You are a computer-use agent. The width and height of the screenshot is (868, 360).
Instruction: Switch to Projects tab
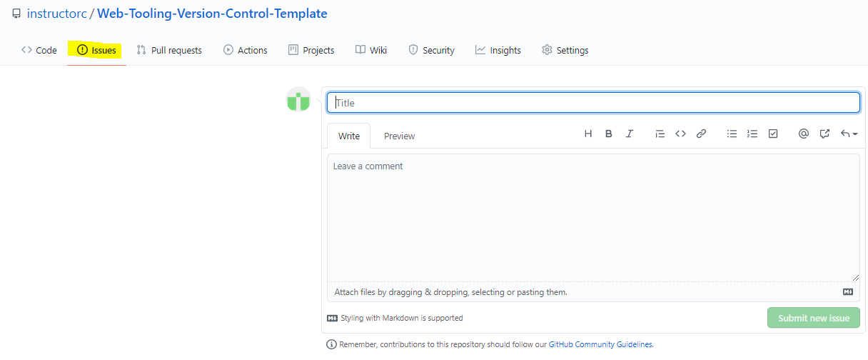pos(311,50)
